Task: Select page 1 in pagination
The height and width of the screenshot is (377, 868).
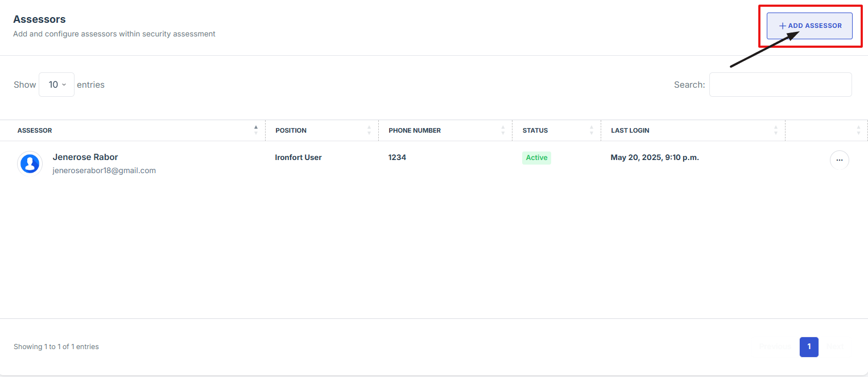Action: [809, 347]
